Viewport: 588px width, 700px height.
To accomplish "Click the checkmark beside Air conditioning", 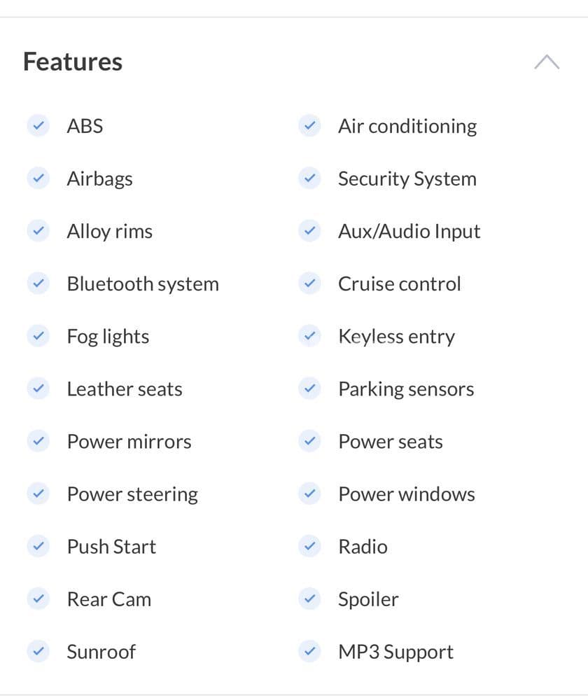I will pyautogui.click(x=309, y=126).
